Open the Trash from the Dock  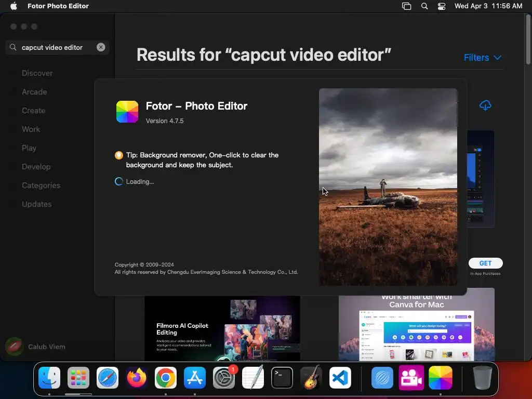tap(483, 378)
